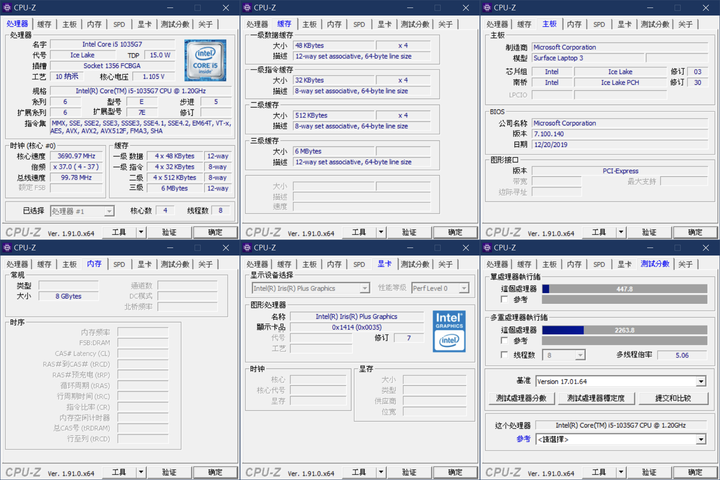Click the mainboard model Surface Laptop 3
This screenshot has width=720, height=480.
pyautogui.click(x=588, y=58)
